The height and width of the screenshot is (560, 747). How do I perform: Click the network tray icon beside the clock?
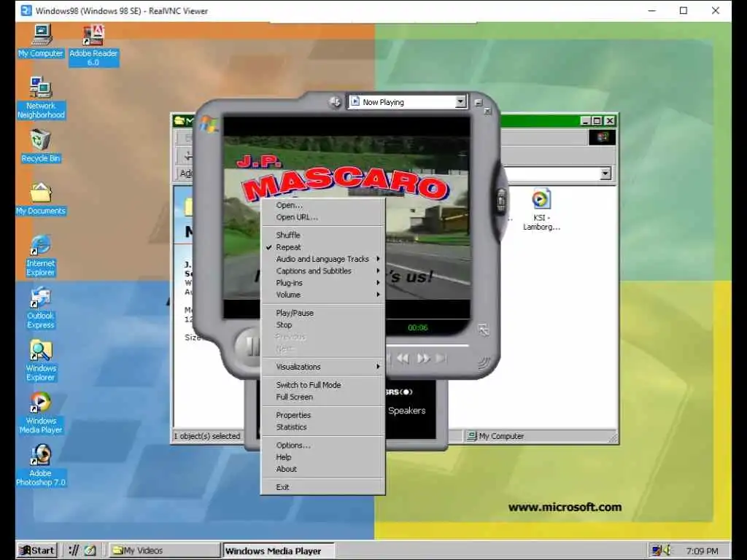(x=657, y=551)
